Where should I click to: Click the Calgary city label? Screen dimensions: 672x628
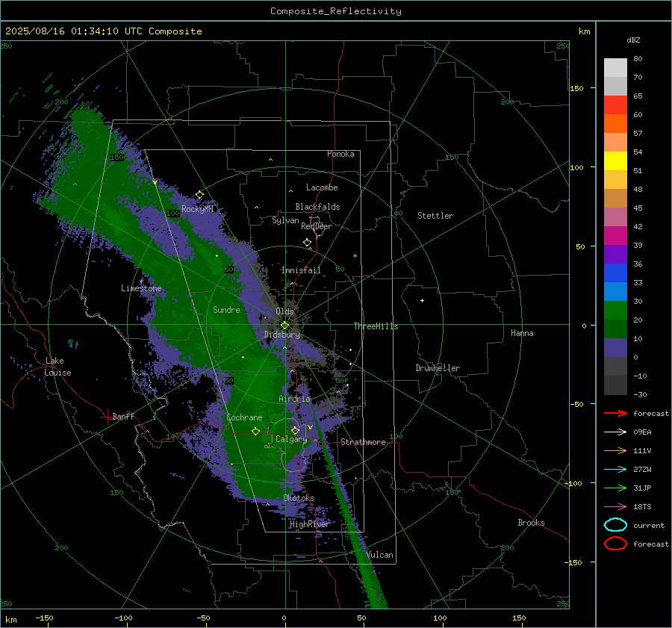coord(291,439)
